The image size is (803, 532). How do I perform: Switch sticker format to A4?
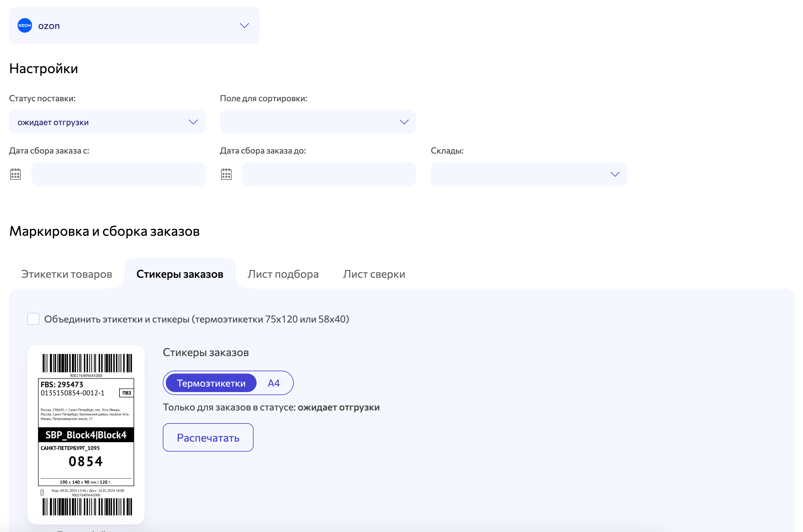274,383
